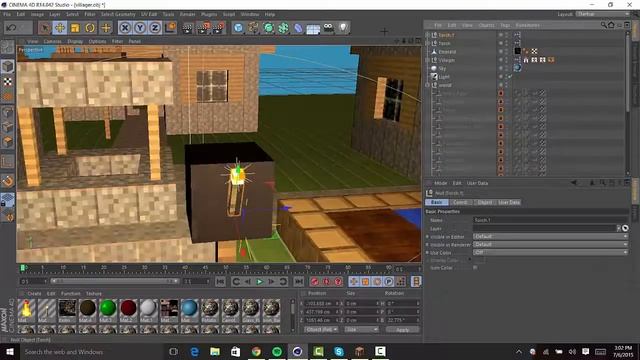The width and height of the screenshot is (640, 360).
Task: Open the Object Manager Tags menu
Action: pos(505,25)
